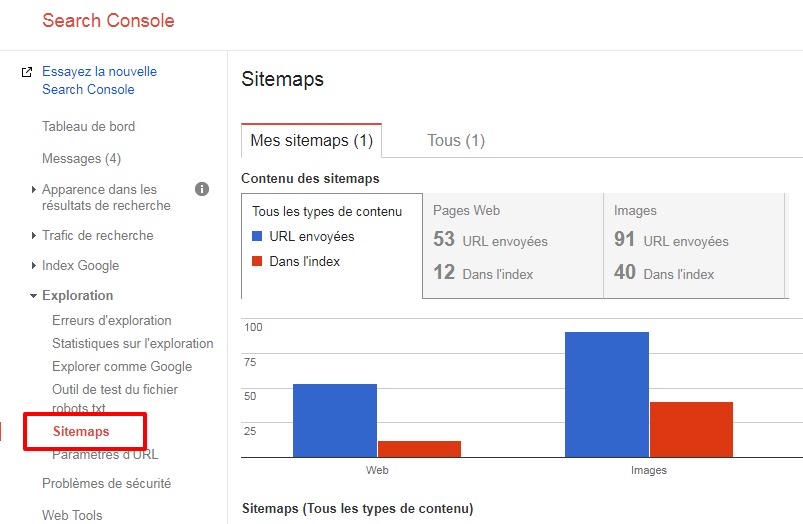
Task: Expand the Index Google arrow
Action: [x=33, y=265]
